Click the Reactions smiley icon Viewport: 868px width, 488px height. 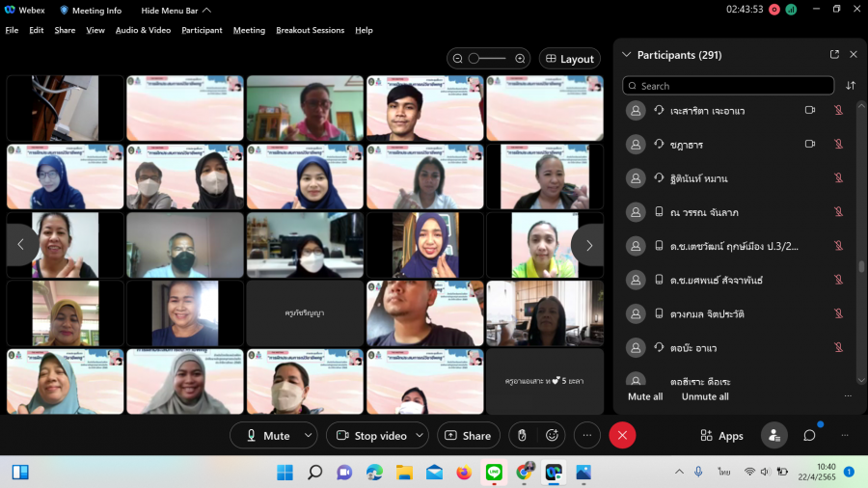553,436
